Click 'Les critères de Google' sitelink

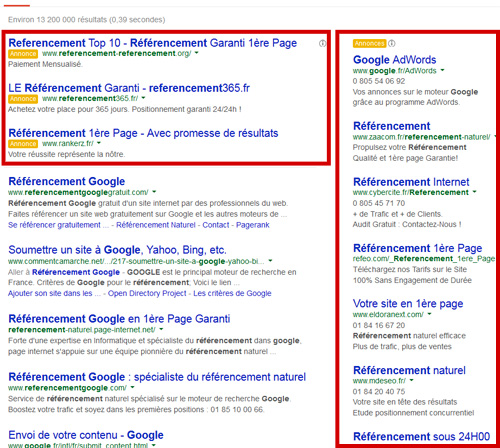232,293
